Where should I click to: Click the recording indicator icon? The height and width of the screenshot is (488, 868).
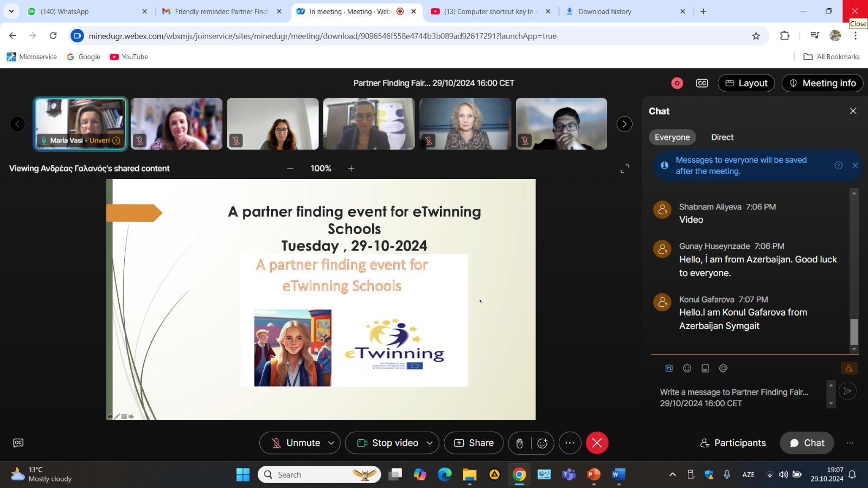click(x=677, y=83)
